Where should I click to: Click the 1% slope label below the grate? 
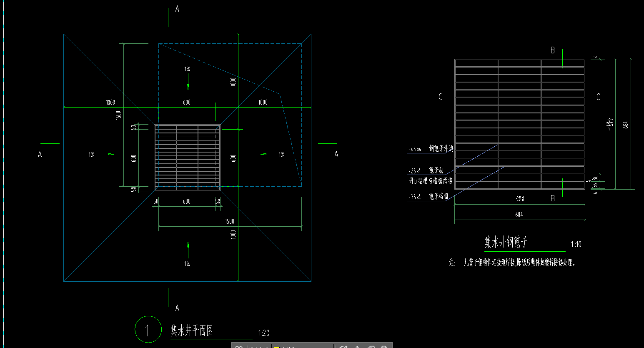[x=187, y=264]
